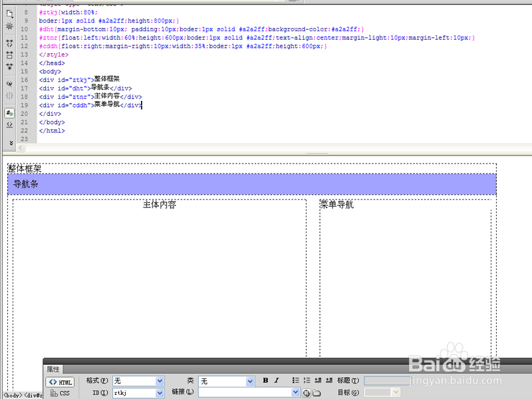Click the Expand All code icon
Viewport: 532px width, 399px height.
click(x=9, y=66)
